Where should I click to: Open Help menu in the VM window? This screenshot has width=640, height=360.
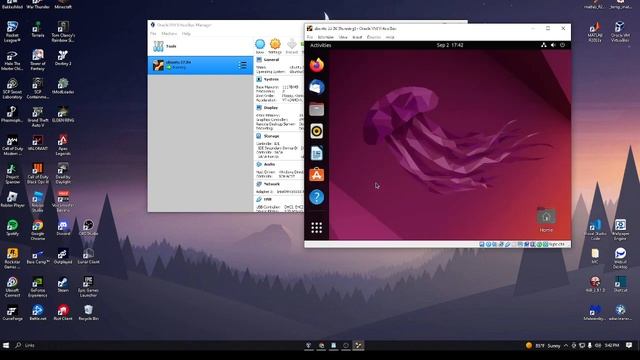[390, 37]
